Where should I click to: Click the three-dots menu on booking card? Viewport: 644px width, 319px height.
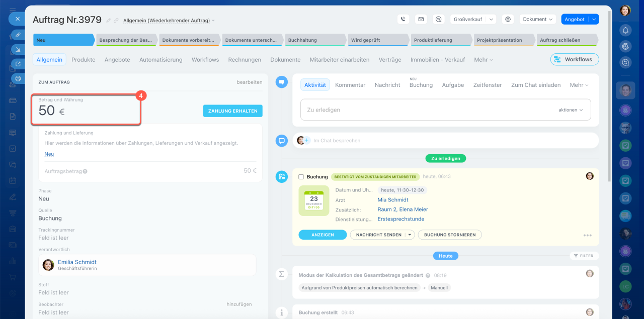(587, 235)
